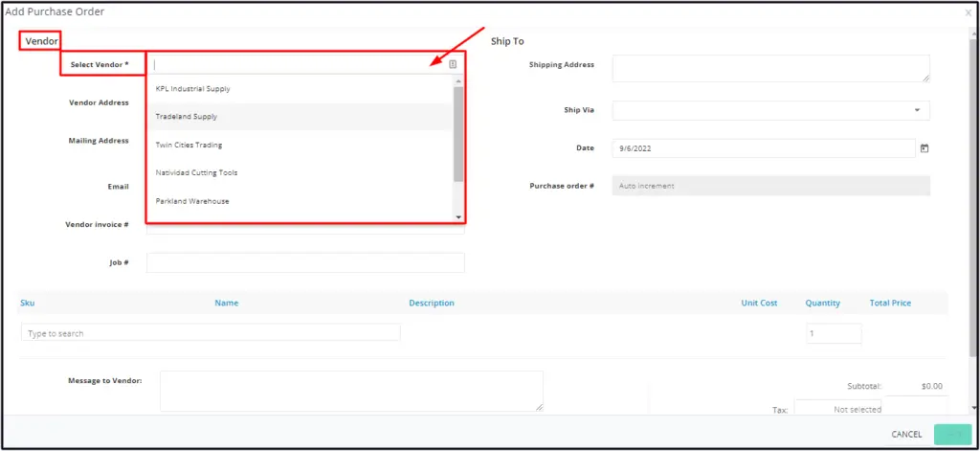Click the Subtotal $0.00 value
Viewport: 980px width, 451px height.
(x=931, y=386)
